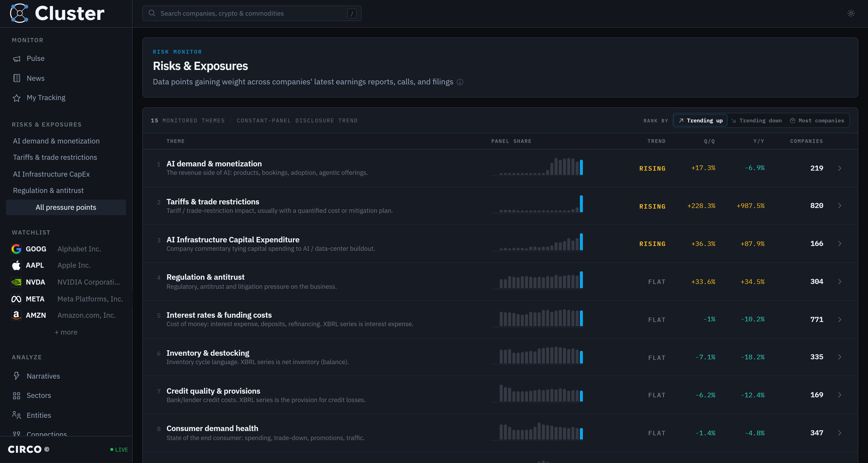Screen dimensions: 868x463
Task: Click the Tariffs panel share bar chart
Action: click(537, 204)
